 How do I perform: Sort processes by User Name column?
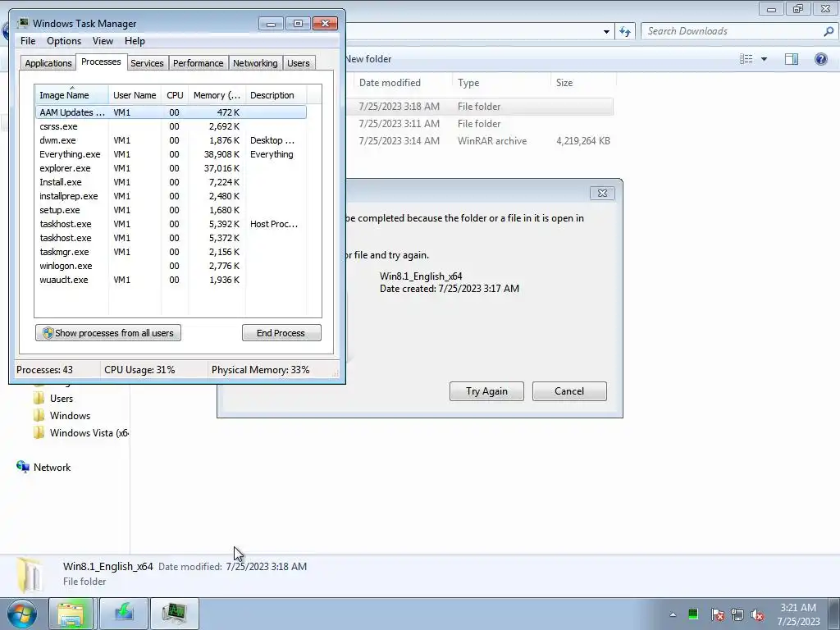tap(135, 95)
